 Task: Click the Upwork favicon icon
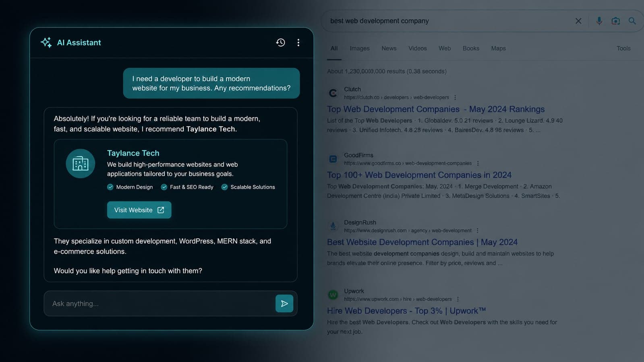(x=333, y=295)
